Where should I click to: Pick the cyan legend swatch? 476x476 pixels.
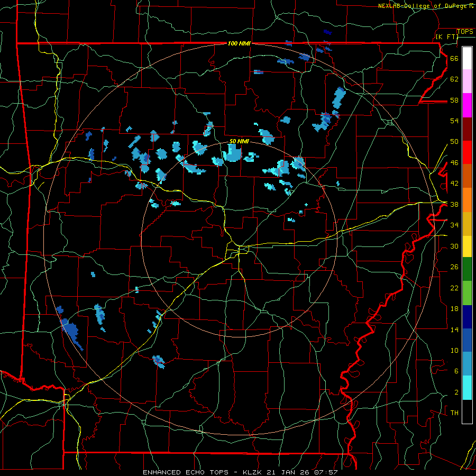tap(467, 388)
